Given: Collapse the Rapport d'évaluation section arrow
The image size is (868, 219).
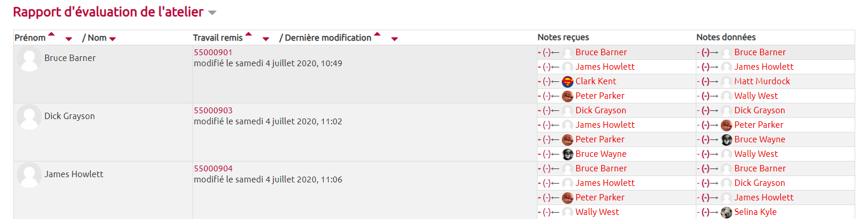Looking at the screenshot, I should (x=212, y=13).
